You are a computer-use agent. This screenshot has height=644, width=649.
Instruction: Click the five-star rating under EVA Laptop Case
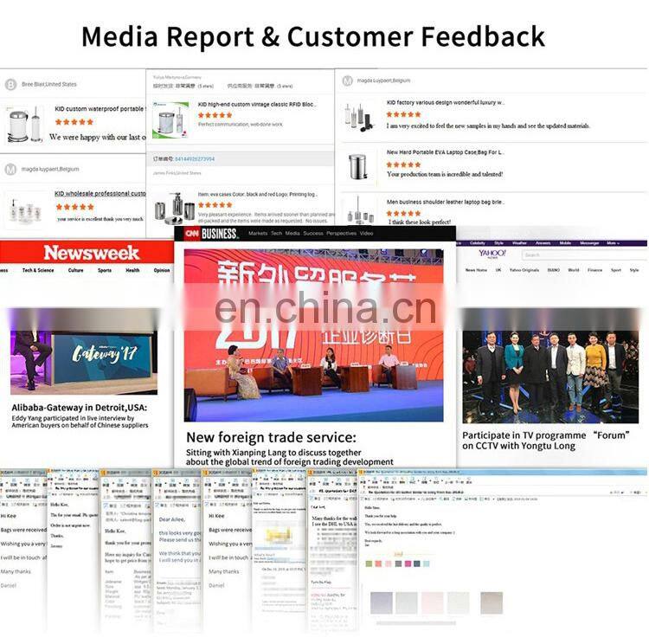tap(403, 164)
